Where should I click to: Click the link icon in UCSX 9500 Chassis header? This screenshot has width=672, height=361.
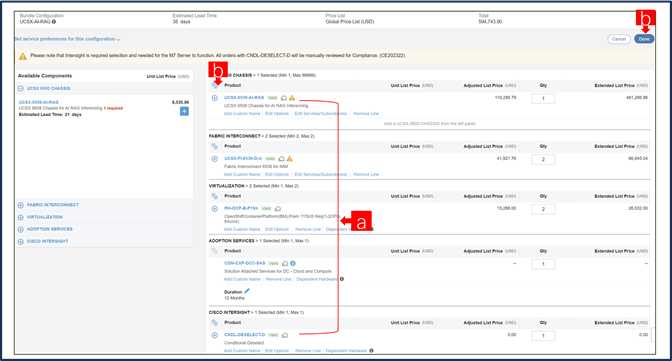[215, 85]
